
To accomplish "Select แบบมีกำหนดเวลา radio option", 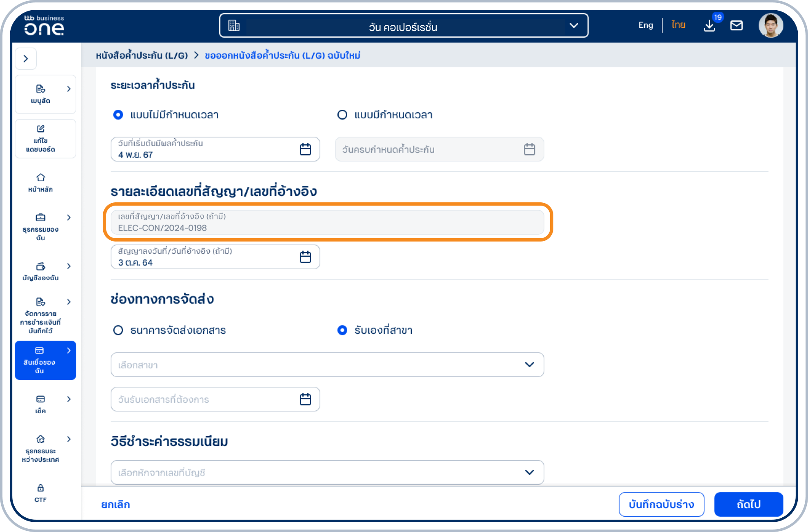I will tap(342, 115).
